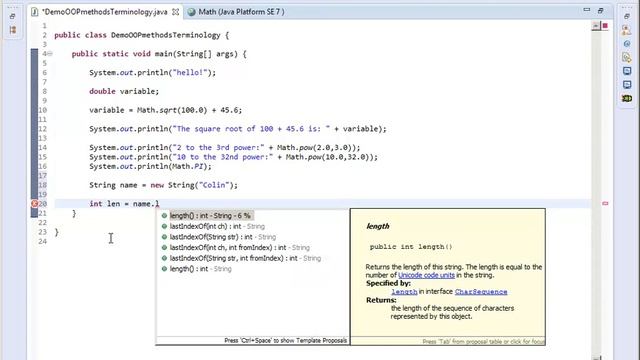Click 'Press Tab from proposal table' footer text

click(x=484, y=341)
